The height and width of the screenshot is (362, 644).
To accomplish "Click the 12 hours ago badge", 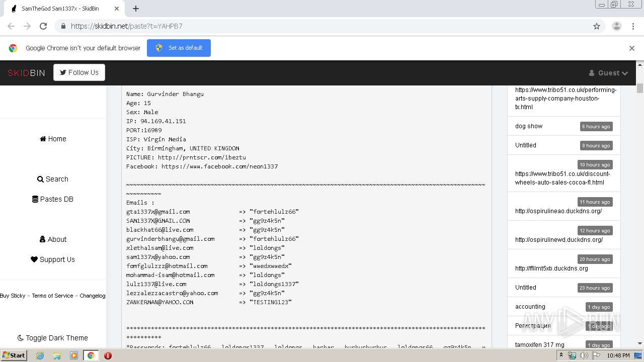I will tap(595, 231).
